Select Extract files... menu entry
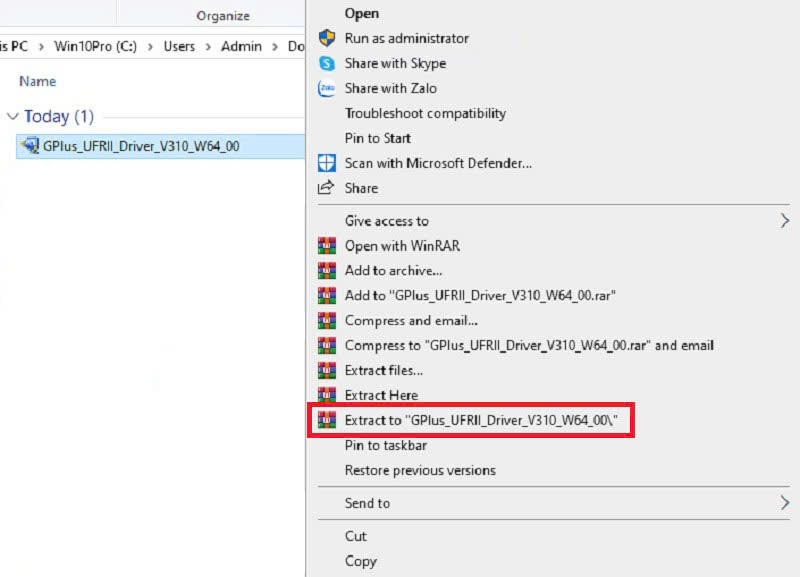Screen dimensions: 800x577 click(384, 370)
